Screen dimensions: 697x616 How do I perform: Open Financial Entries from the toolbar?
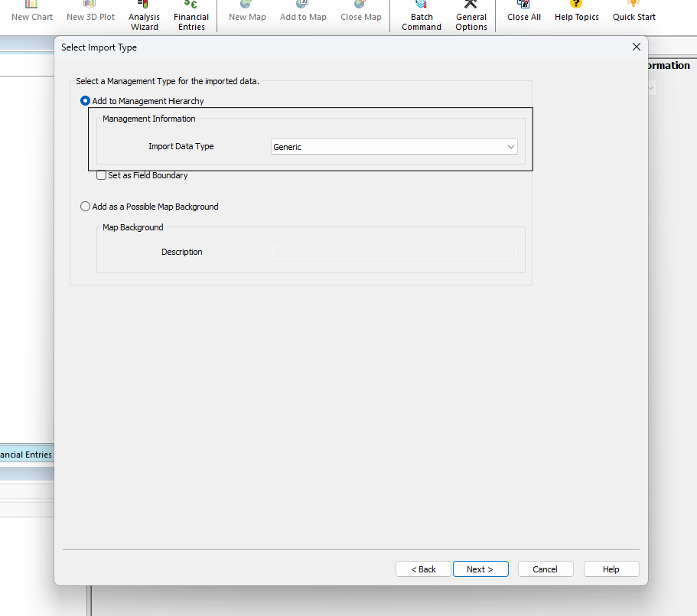click(191, 16)
